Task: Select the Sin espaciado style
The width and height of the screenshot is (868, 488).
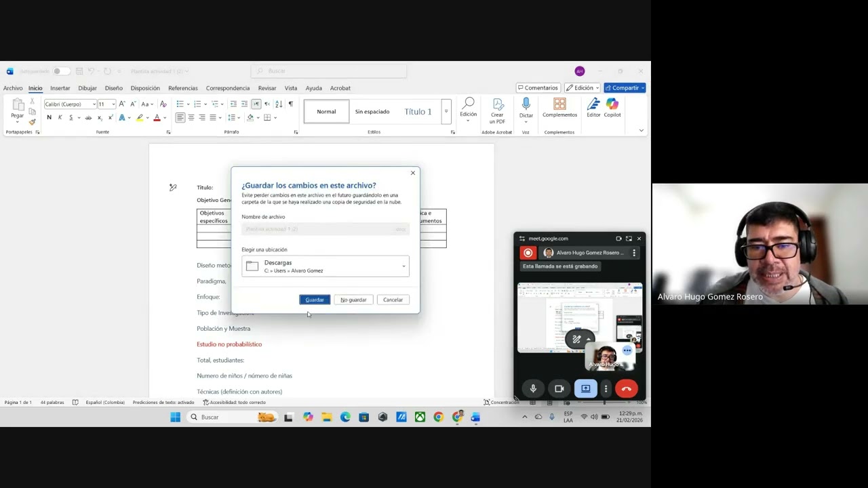Action: [x=372, y=112]
